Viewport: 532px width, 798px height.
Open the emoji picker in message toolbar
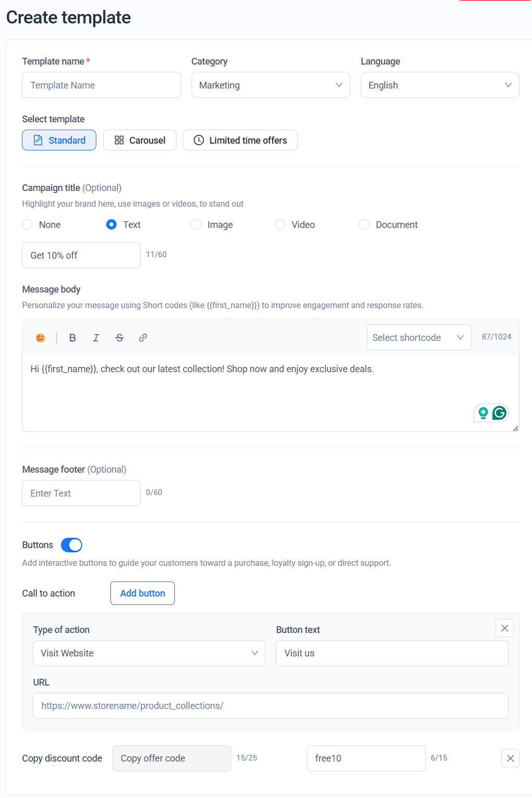[x=41, y=338]
